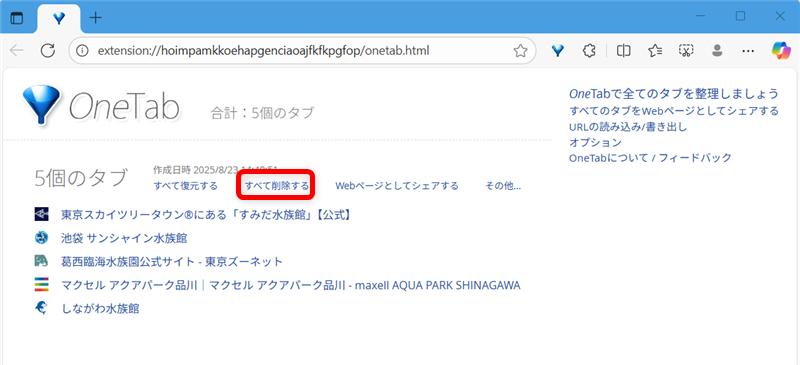Click the OneTab funnel logo
Image resolution: width=800 pixels, height=365 pixels.
click(42, 105)
